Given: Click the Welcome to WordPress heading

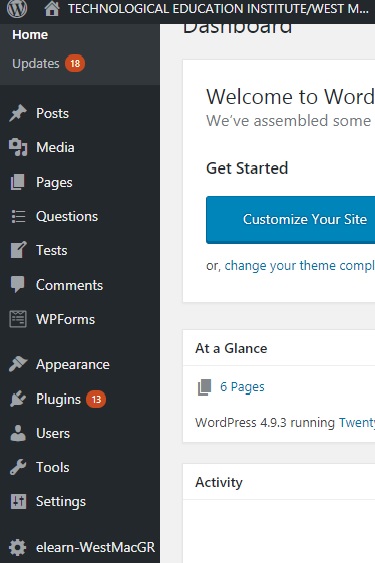Looking at the screenshot, I should tap(290, 97).
